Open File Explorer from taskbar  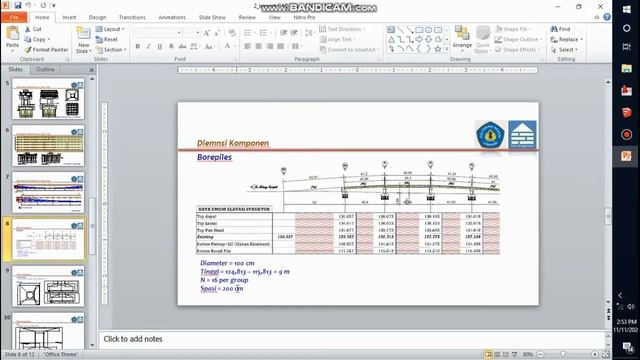tap(627, 69)
